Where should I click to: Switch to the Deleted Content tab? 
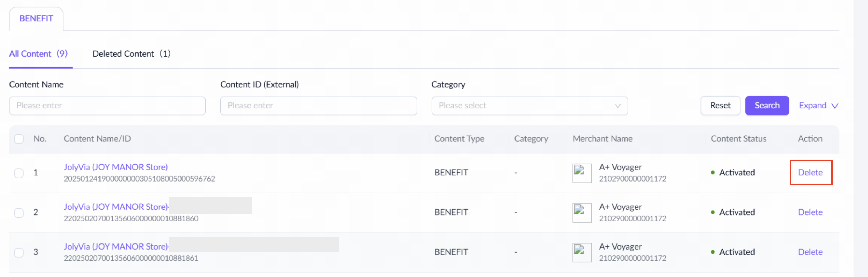(x=131, y=54)
